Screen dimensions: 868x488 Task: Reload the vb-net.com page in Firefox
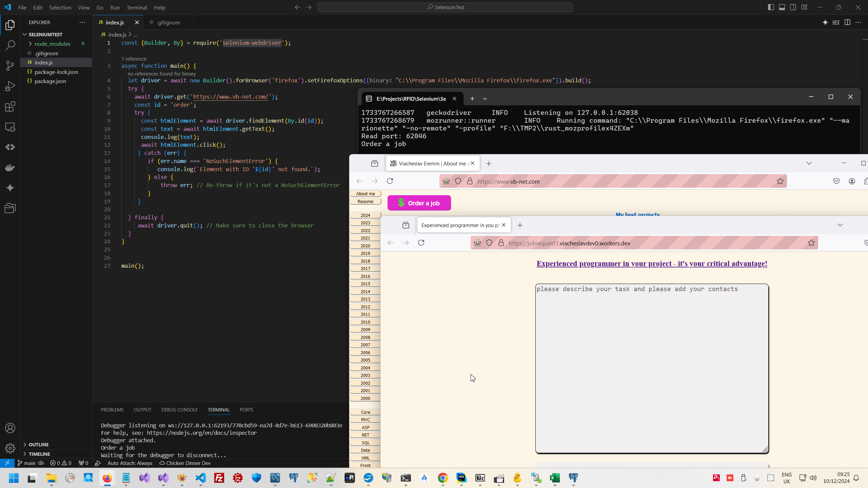tap(390, 181)
